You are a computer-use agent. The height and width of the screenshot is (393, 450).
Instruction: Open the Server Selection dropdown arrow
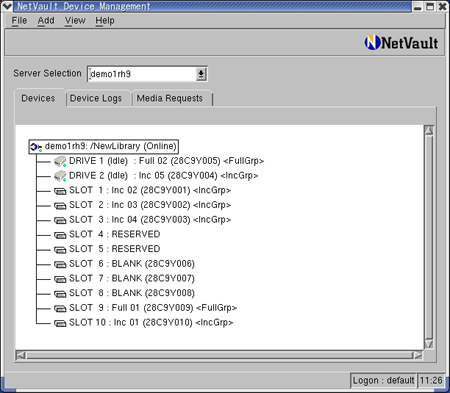(201, 74)
